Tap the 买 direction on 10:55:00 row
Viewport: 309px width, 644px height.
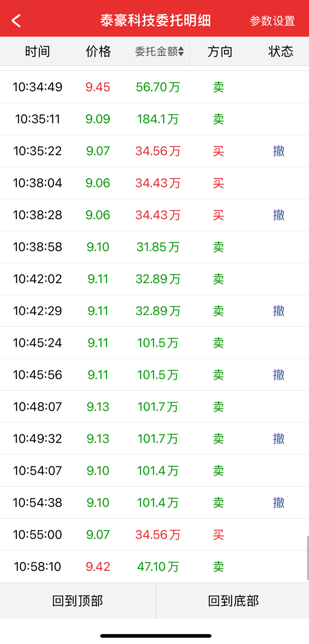point(218,535)
